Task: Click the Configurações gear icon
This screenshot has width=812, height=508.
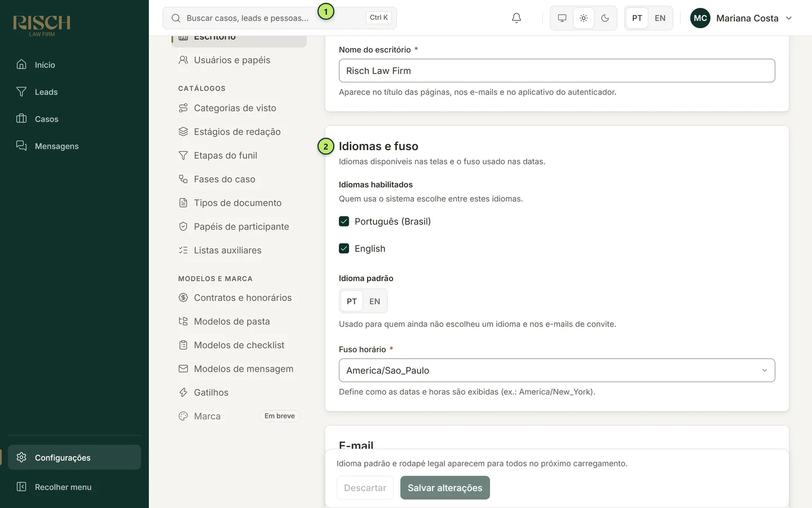Action: (21, 457)
